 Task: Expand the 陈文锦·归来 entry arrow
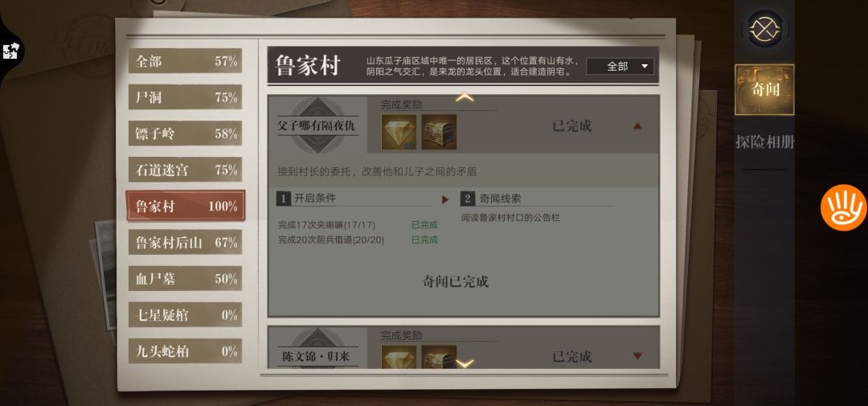click(x=637, y=355)
